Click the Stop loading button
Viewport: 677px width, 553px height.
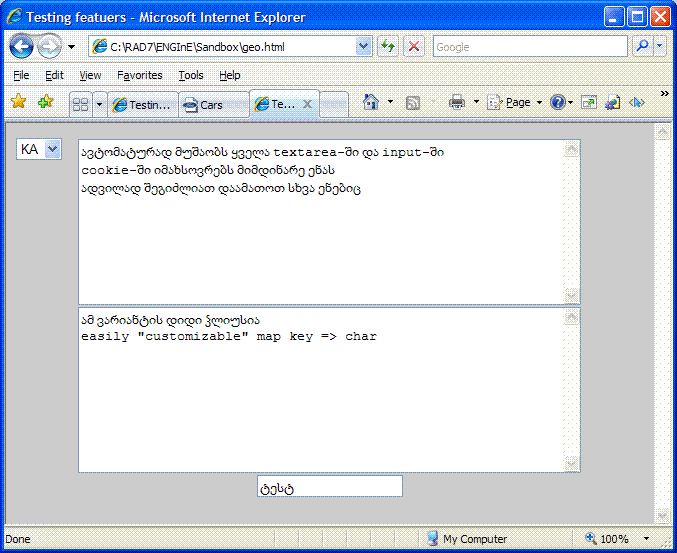click(414, 46)
